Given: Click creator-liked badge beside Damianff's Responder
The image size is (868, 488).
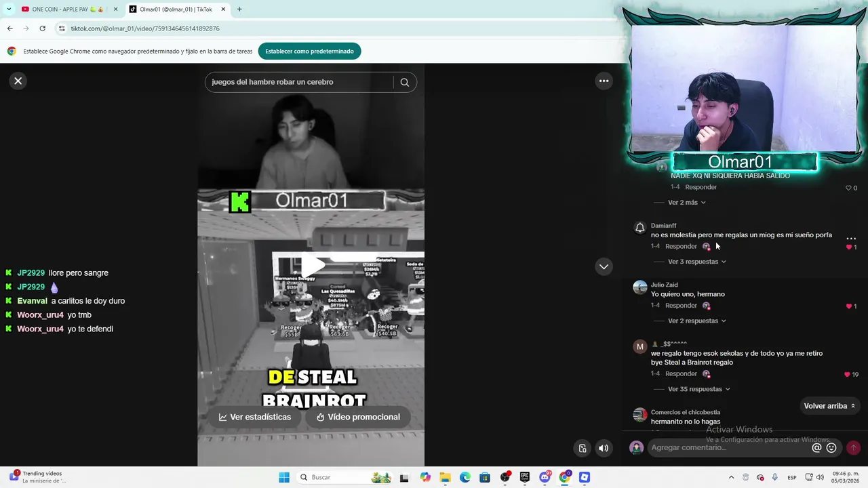Looking at the screenshot, I should point(706,247).
